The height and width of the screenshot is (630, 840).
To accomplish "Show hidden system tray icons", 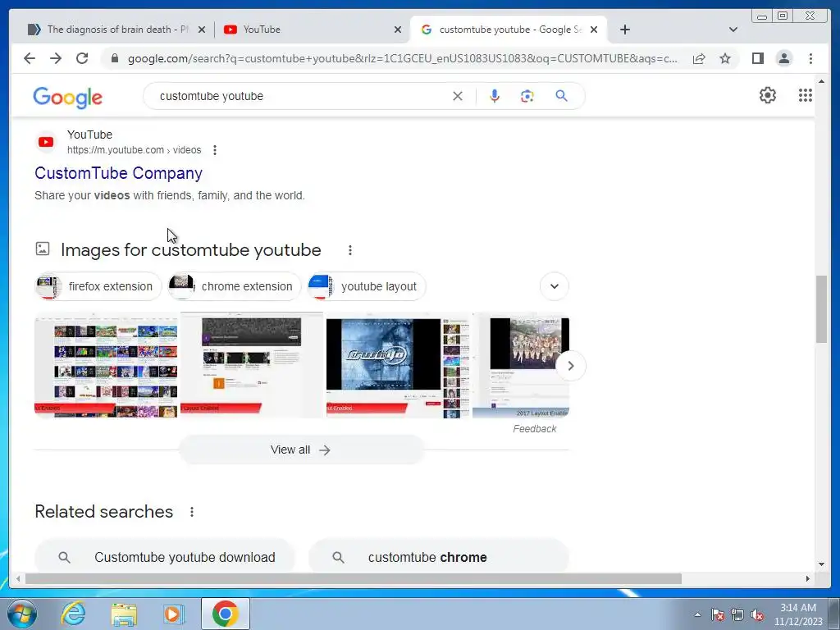I will pos(697,614).
